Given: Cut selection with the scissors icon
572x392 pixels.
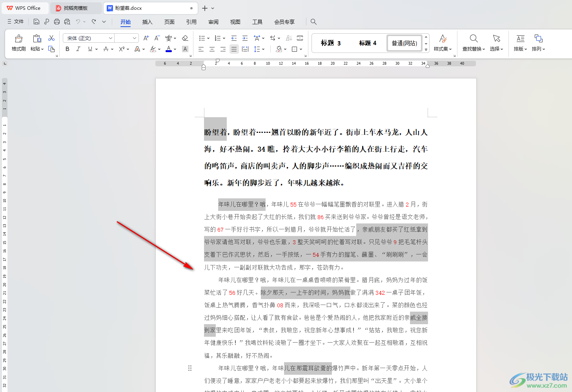Looking at the screenshot, I should (51, 38).
